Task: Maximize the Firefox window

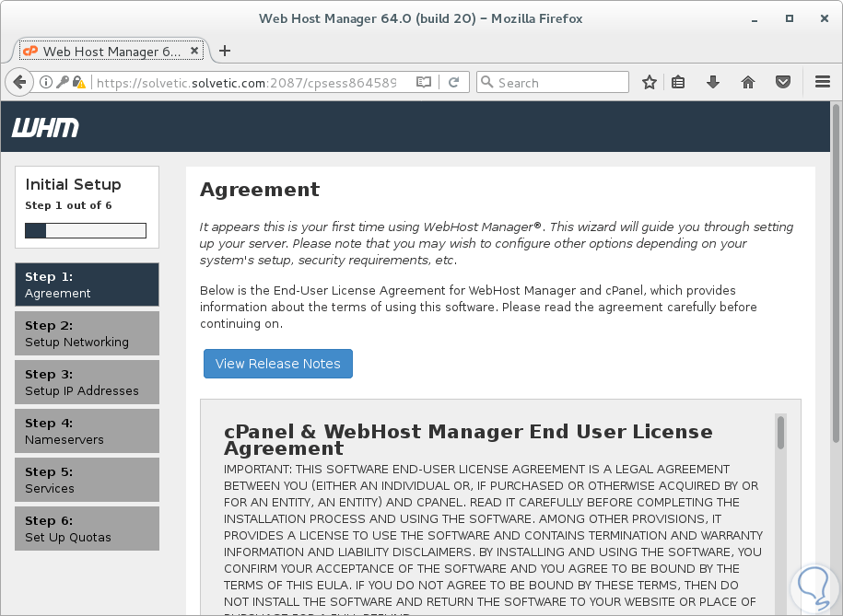Action: pyautogui.click(x=790, y=18)
